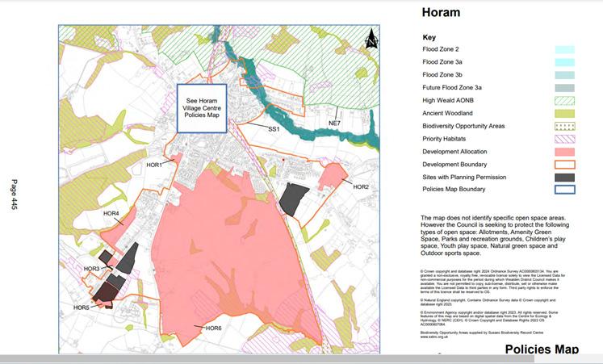Click the 'See Horam Village Centre Policies Map' box
The image size is (603, 364).
[202, 108]
